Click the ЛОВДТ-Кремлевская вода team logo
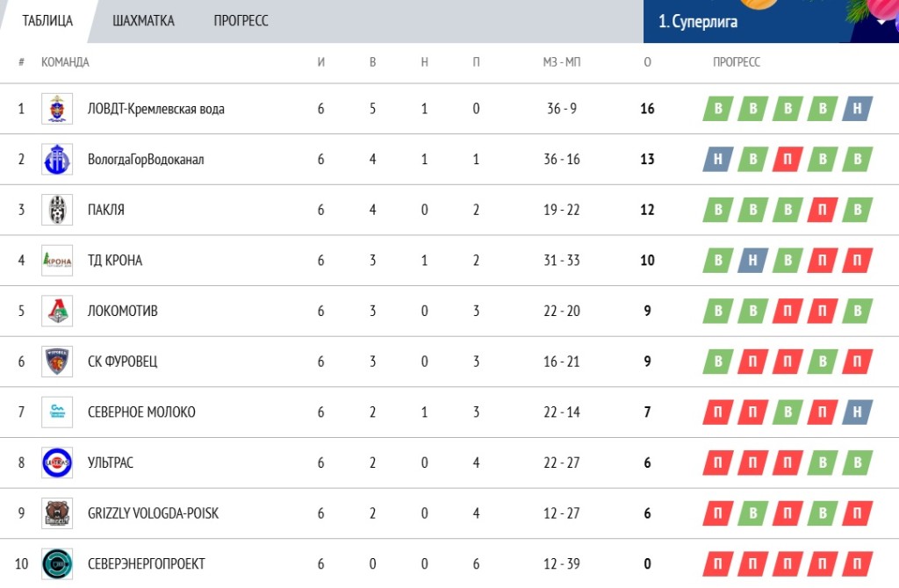The image size is (899, 588). point(57,109)
